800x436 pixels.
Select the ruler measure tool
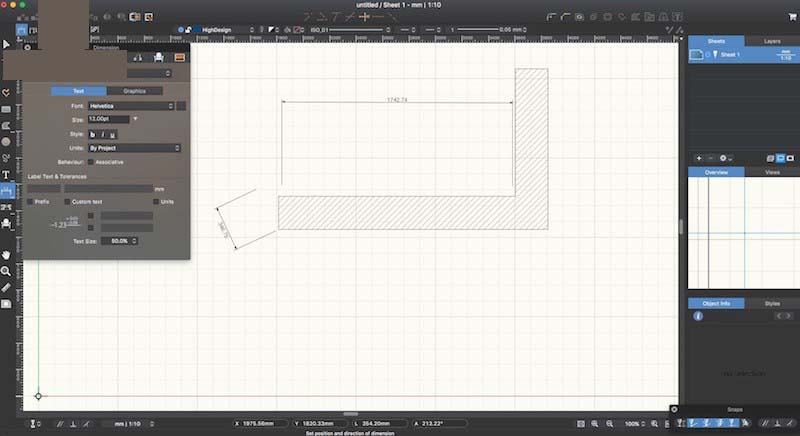click(6, 288)
